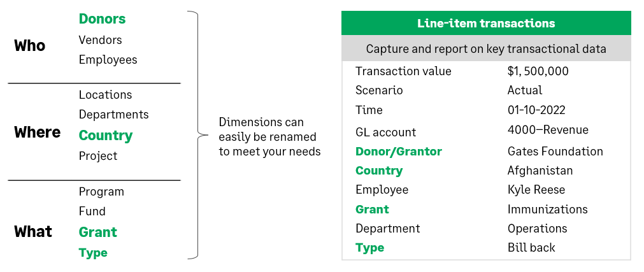Click the 4000–Revenue GL account value
Image resolution: width=644 pixels, height=272 pixels.
coord(548,130)
